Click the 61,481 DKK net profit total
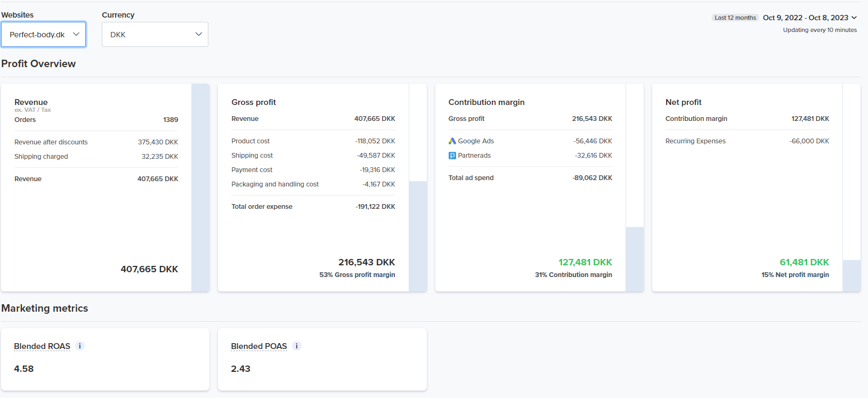 [x=804, y=262]
